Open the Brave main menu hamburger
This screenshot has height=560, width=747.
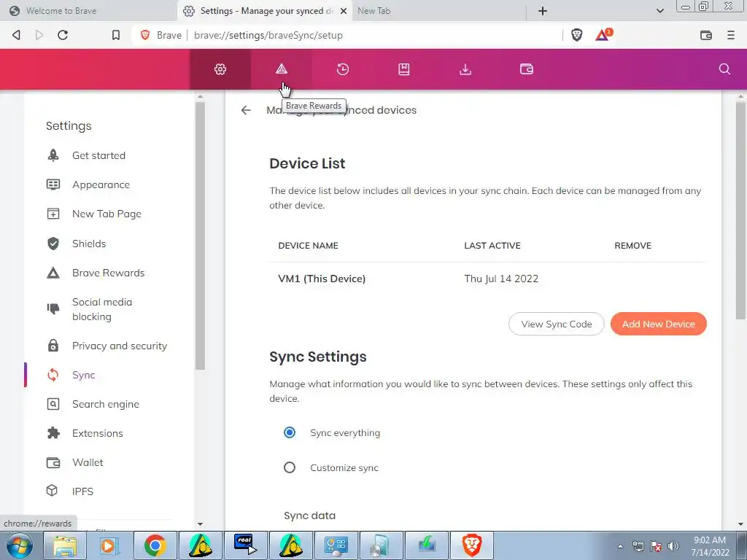(x=731, y=35)
